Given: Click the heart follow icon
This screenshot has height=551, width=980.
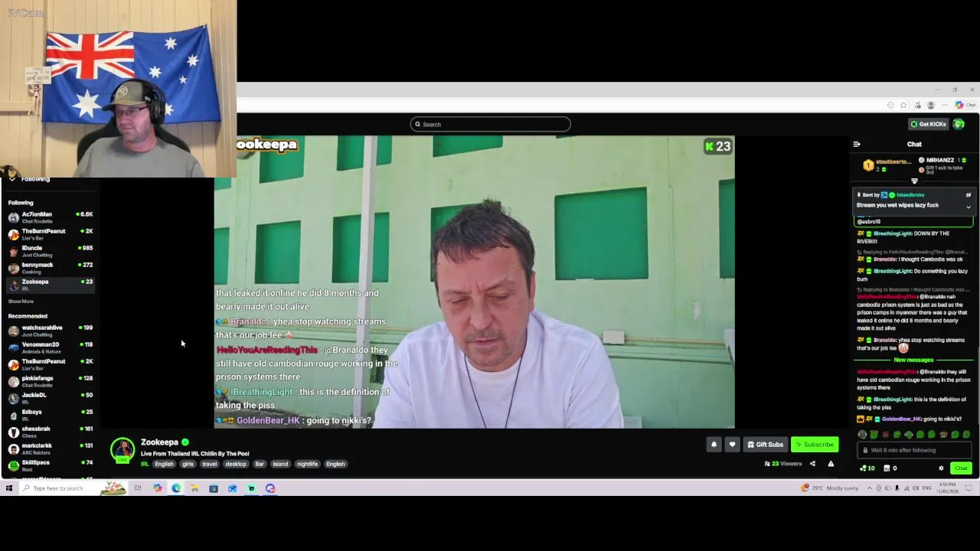Looking at the screenshot, I should click(732, 444).
